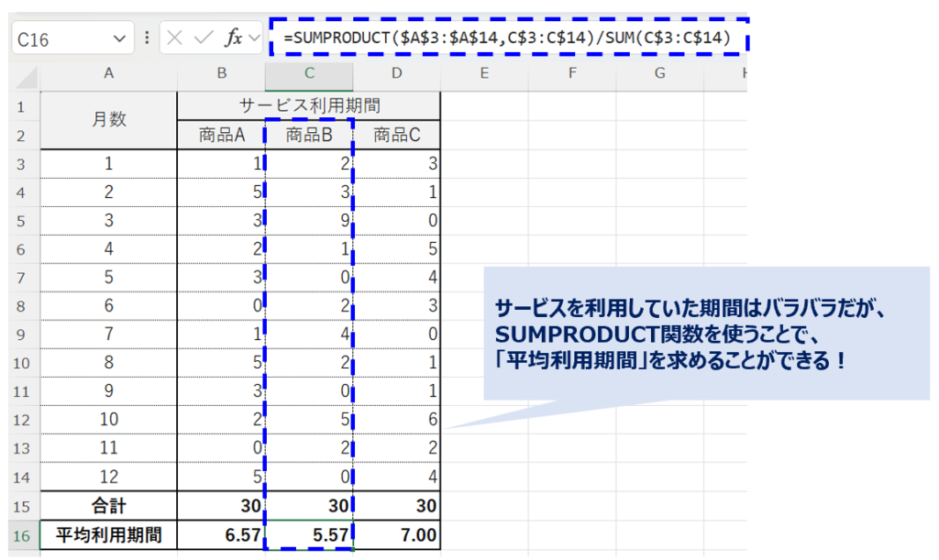The height and width of the screenshot is (560, 939).
Task: Click into the SUMPRODUCT formula bar text
Action: (506, 38)
